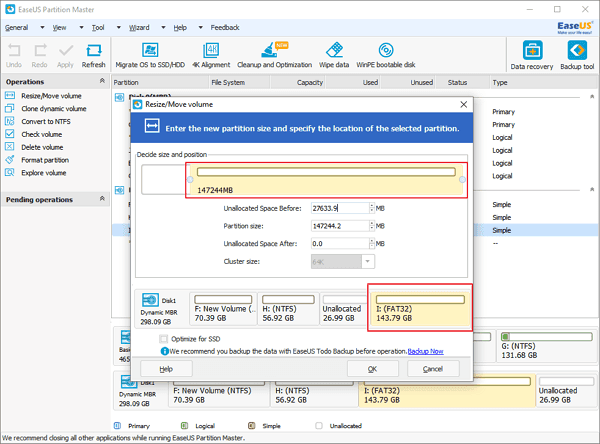The image size is (600, 444).
Task: Select H: (NTFS) 56.92 GB in dialog disk map
Action: click(289, 309)
